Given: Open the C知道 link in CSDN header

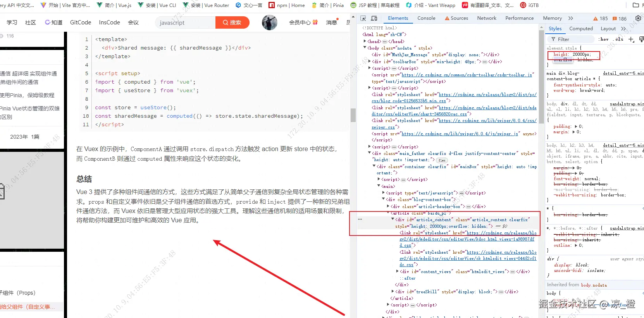Looking at the screenshot, I should [x=53, y=22].
